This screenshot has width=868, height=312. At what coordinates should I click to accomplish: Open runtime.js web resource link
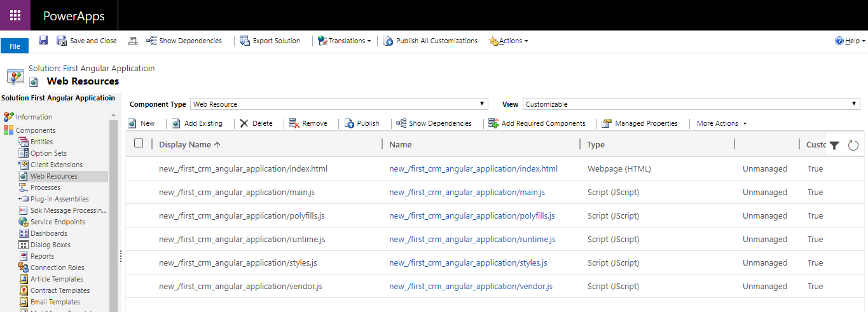coord(472,239)
